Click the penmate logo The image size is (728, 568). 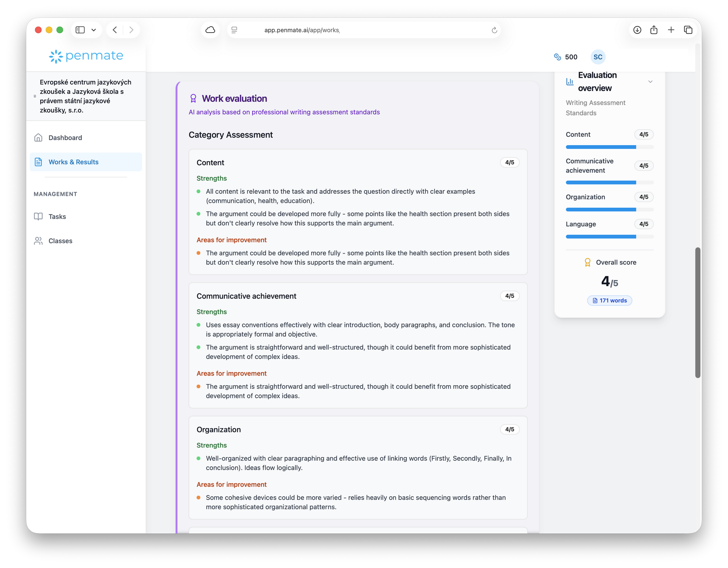click(86, 56)
